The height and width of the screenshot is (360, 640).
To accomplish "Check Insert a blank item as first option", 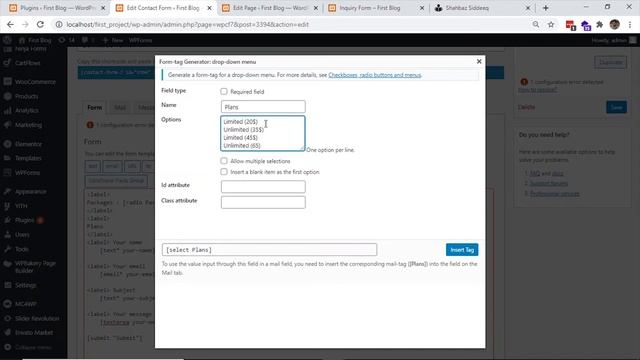I will [x=224, y=172].
